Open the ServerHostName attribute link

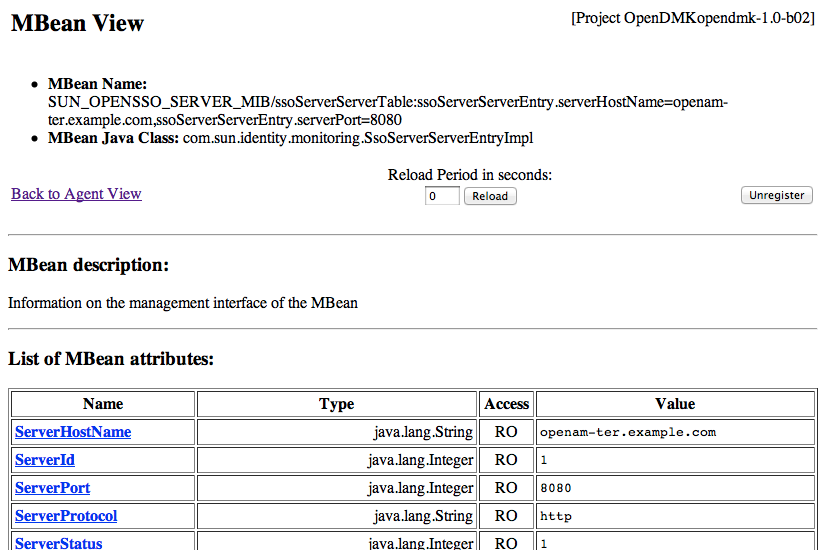pyautogui.click(x=73, y=432)
